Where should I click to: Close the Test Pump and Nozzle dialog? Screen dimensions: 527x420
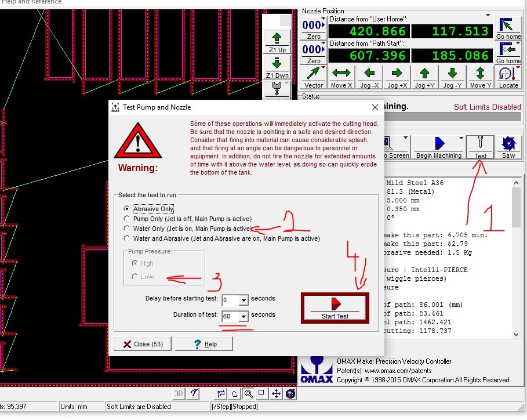click(x=375, y=107)
